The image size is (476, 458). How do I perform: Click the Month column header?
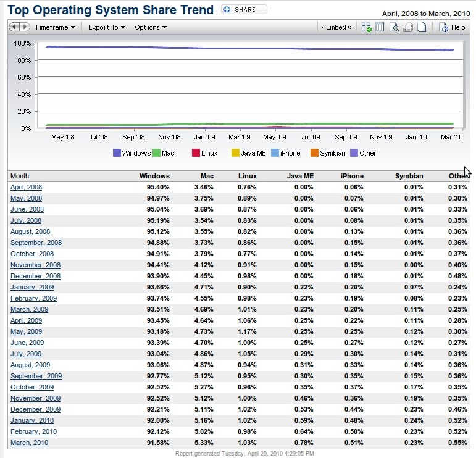[20, 176]
